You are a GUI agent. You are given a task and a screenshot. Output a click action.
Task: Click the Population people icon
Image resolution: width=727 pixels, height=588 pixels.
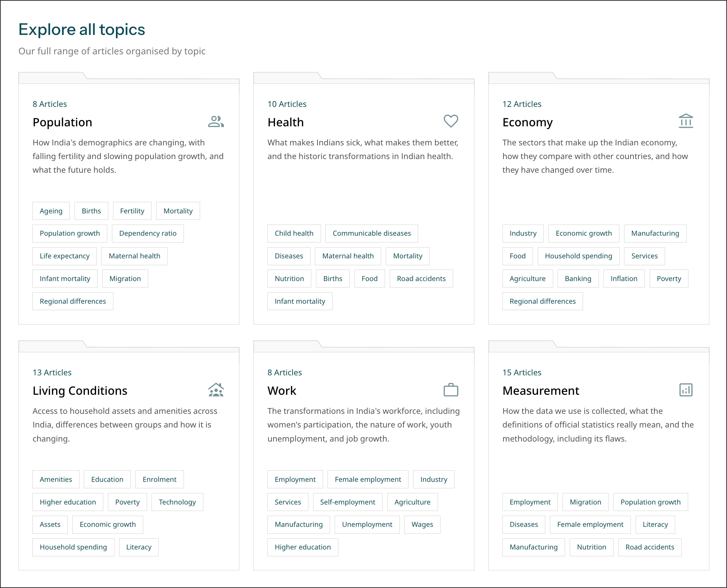click(x=216, y=122)
